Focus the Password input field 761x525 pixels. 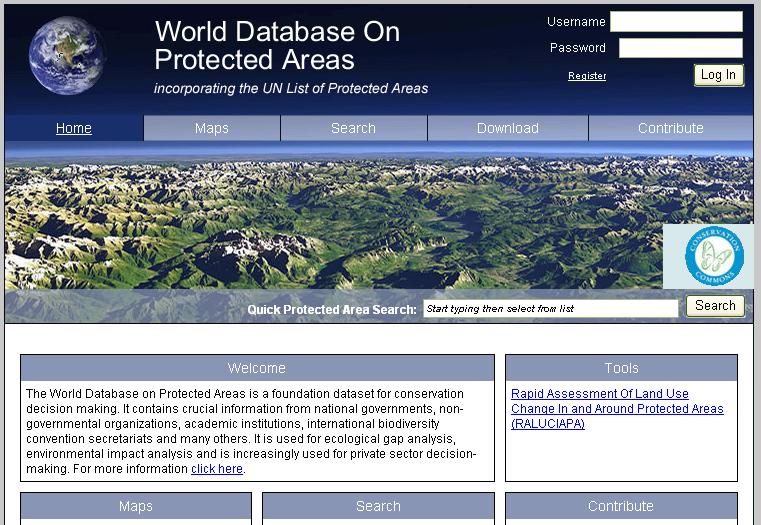(680, 48)
